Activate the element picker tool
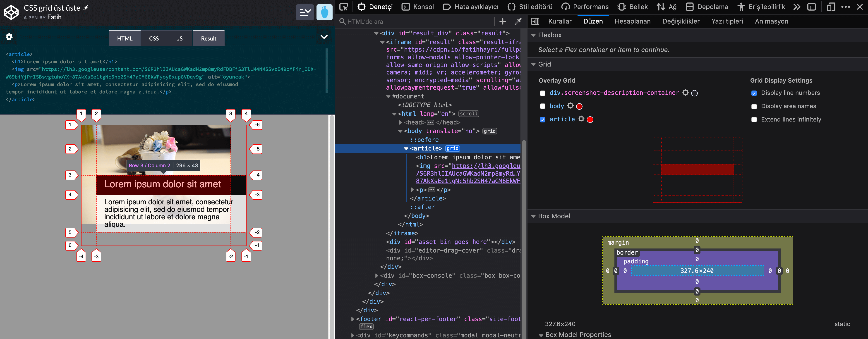The width and height of the screenshot is (868, 339). [x=343, y=7]
